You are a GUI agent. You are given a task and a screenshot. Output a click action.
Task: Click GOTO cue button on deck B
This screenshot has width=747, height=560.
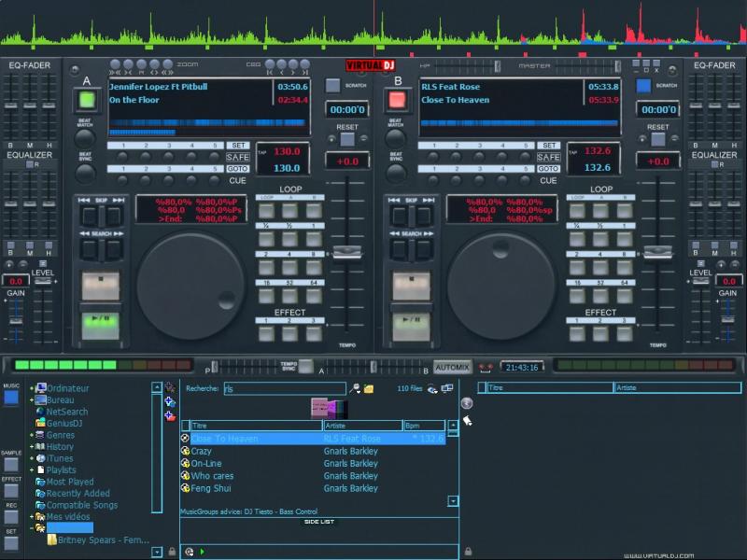pos(548,169)
